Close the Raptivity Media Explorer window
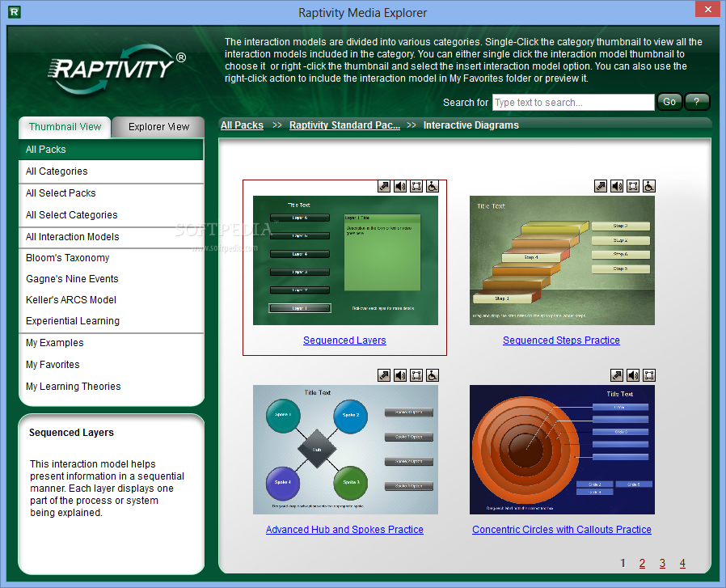The image size is (726, 588). point(708,9)
